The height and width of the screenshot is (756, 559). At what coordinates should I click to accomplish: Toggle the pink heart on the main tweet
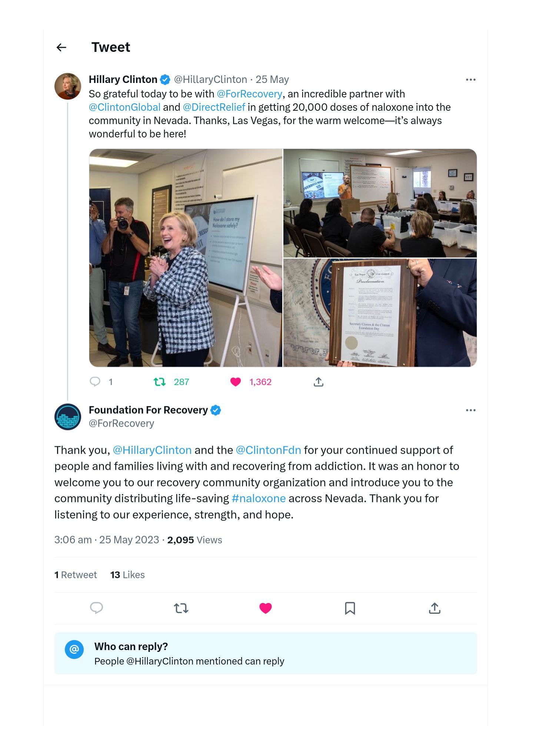(266, 608)
